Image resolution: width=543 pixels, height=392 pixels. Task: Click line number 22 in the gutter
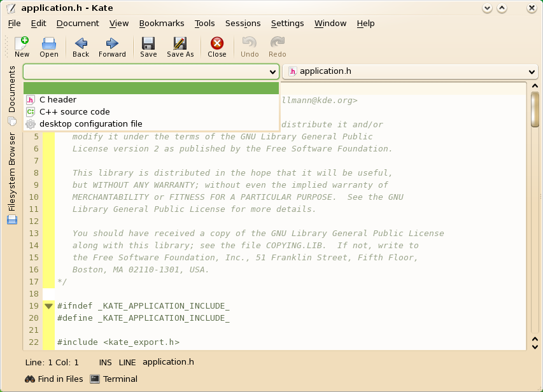(x=34, y=342)
